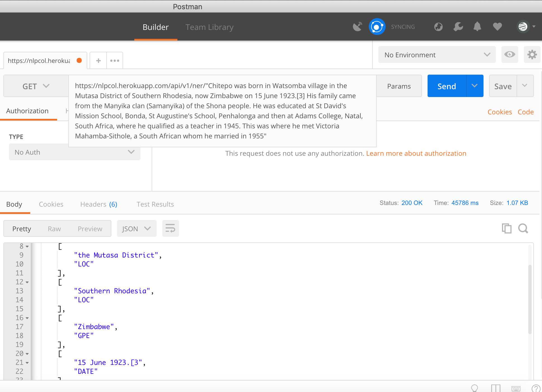Collapse the fold at line 21
This screenshot has width=542, height=392.
pos(27,363)
